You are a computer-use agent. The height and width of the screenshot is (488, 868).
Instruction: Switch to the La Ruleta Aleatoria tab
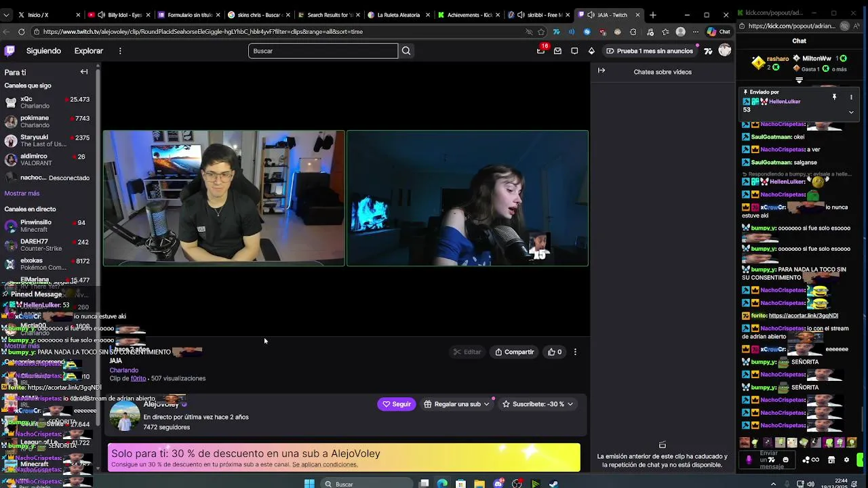pos(398,15)
